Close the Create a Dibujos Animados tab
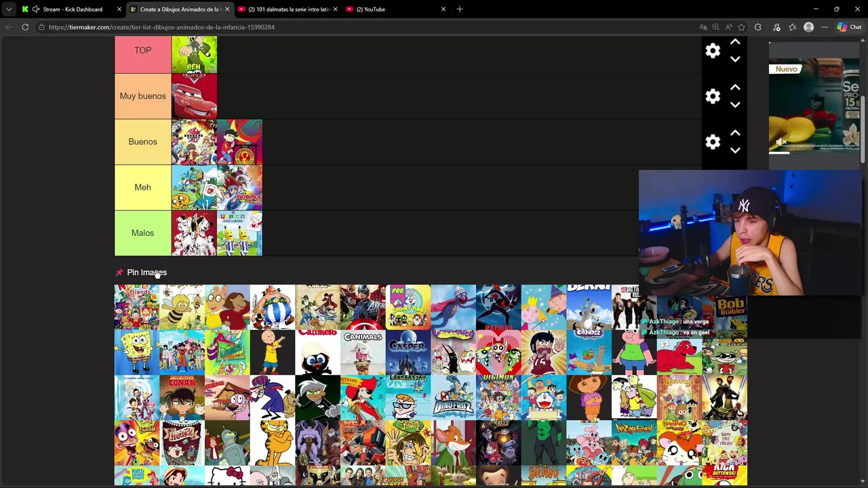The image size is (868, 488). [x=227, y=9]
